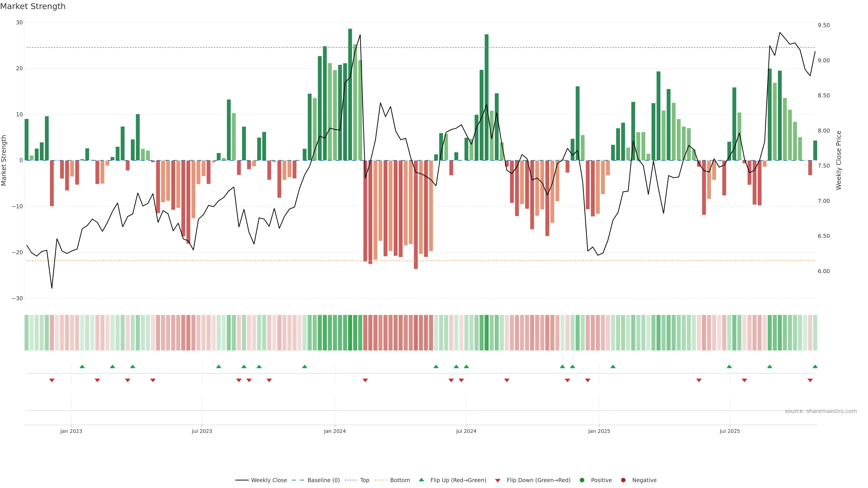Click Flip Down red triangle legend icon
The image size is (868, 488).
498,481
